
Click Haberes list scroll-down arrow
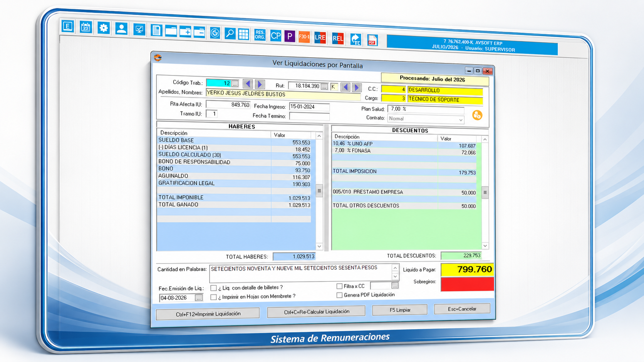[x=319, y=247]
